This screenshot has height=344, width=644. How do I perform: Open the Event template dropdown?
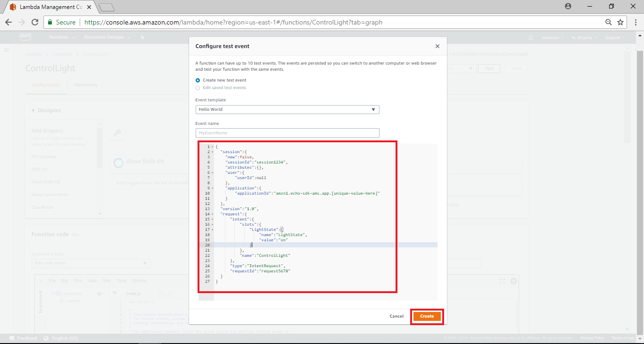pos(287,109)
